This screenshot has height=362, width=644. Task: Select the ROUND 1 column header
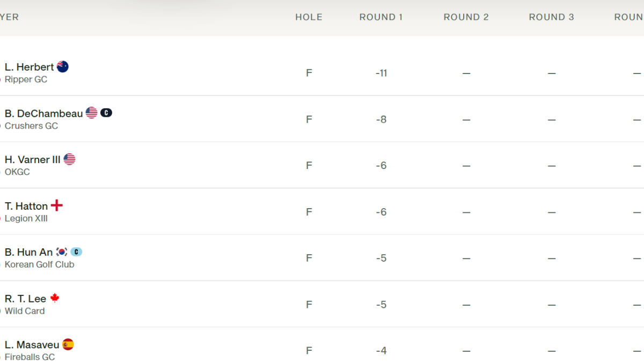381,17
